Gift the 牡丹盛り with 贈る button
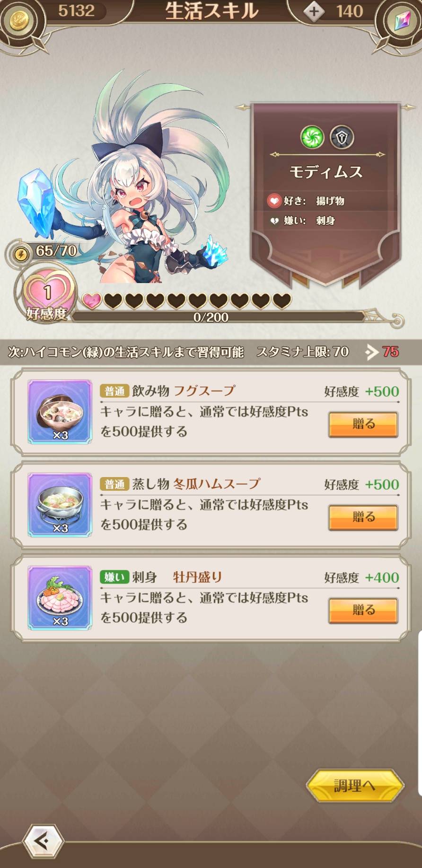 click(x=363, y=610)
